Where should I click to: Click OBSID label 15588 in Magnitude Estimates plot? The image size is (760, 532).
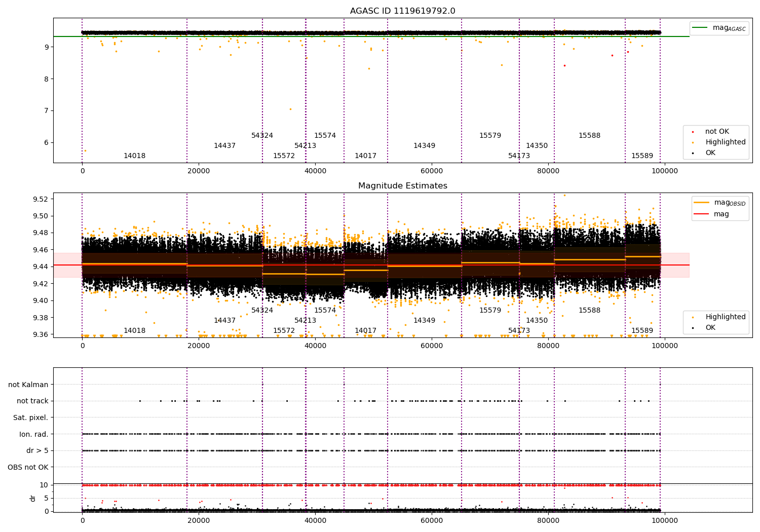(589, 311)
